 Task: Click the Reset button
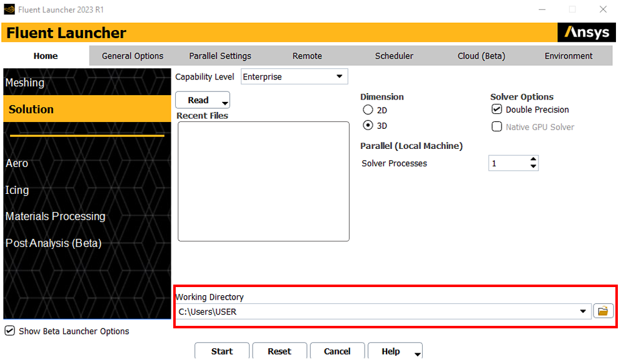tap(279, 351)
